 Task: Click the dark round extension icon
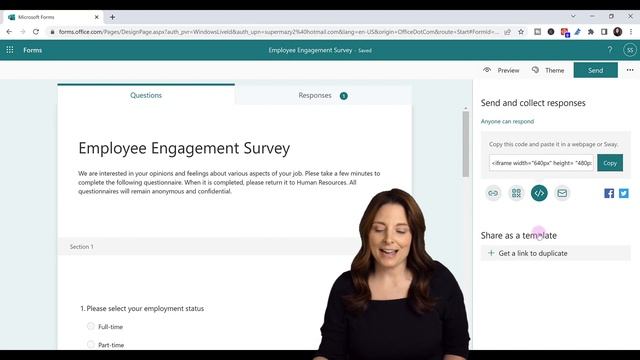pyautogui.click(x=551, y=31)
